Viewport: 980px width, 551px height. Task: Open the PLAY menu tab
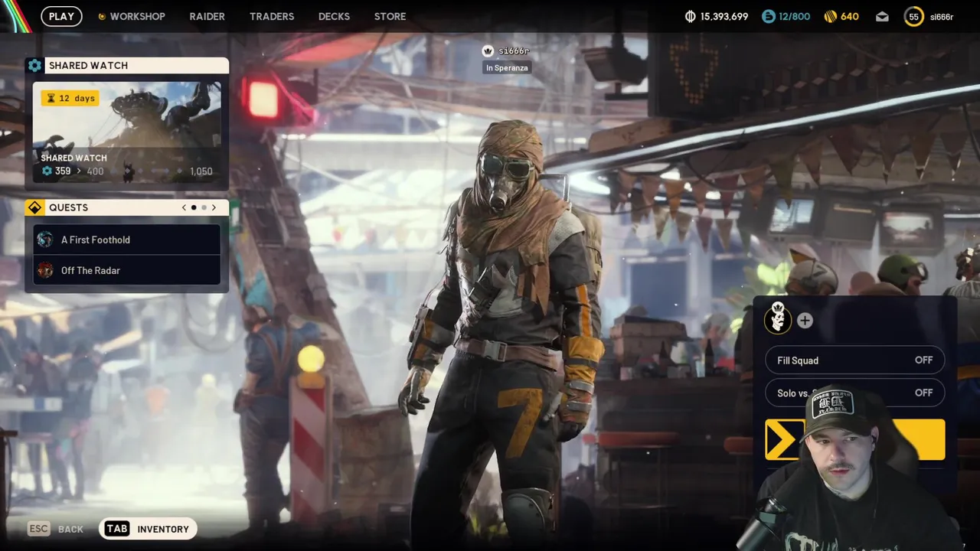pyautogui.click(x=61, y=16)
